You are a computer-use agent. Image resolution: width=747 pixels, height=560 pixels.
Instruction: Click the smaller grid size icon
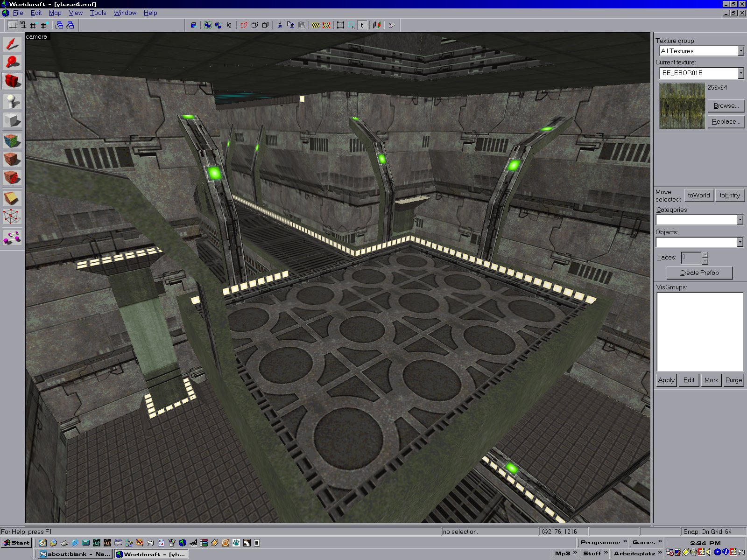pyautogui.click(x=33, y=25)
